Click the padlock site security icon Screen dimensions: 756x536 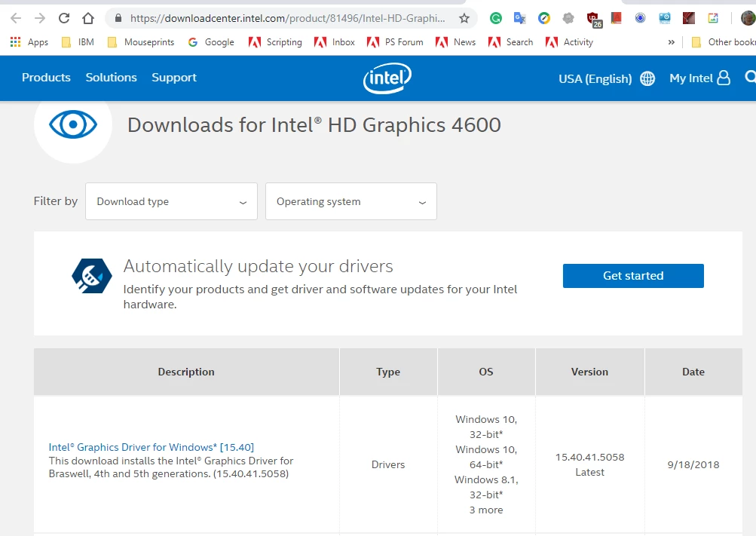point(118,18)
